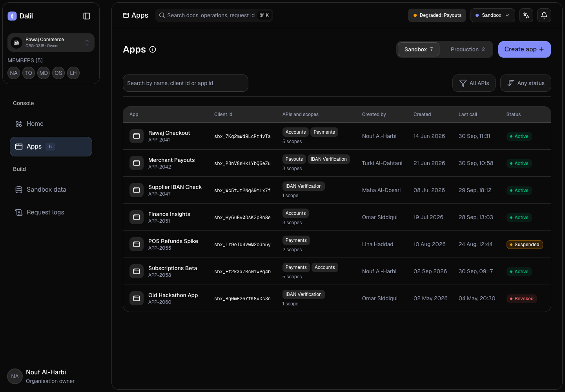Click the Dalil logo icon
The height and width of the screenshot is (392, 565).
point(12,16)
